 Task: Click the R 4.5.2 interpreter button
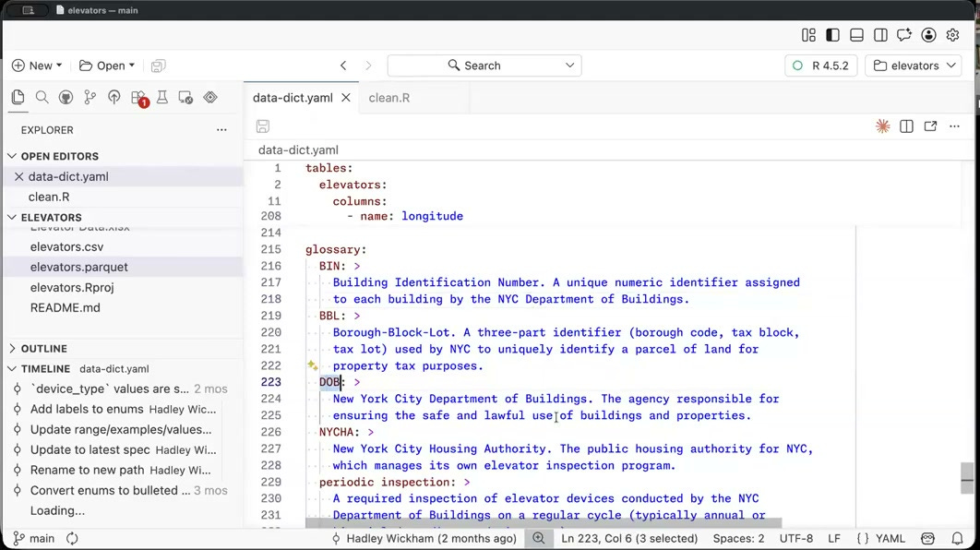click(x=820, y=66)
